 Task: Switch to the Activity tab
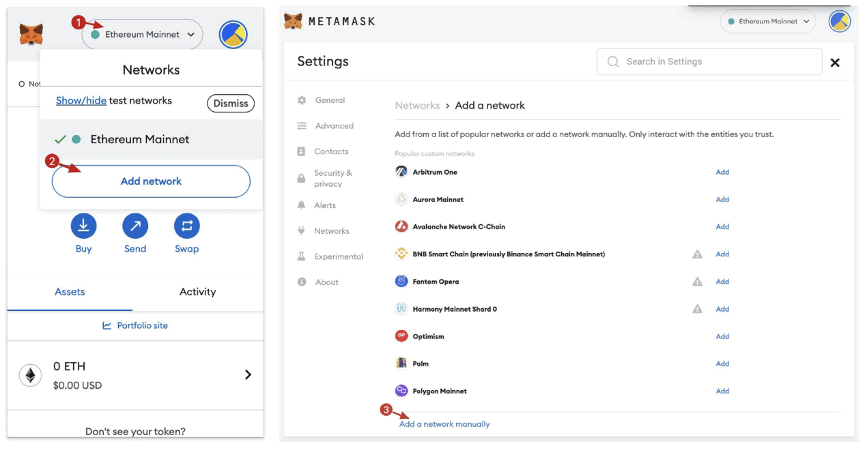tap(198, 292)
